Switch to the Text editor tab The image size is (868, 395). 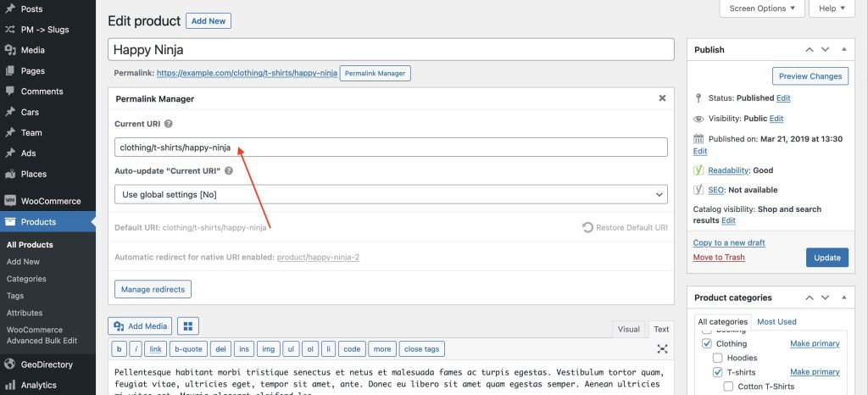click(x=661, y=329)
